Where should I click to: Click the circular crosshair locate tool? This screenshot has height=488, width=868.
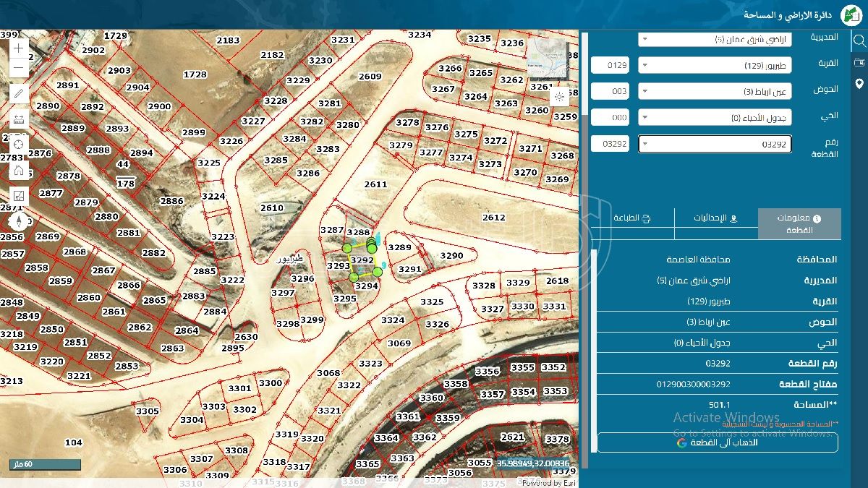[19, 145]
